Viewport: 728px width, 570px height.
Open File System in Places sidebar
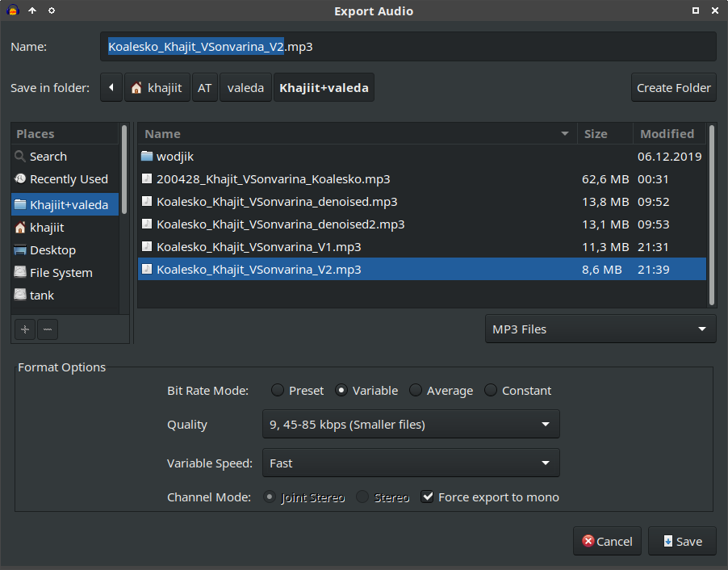click(x=61, y=273)
